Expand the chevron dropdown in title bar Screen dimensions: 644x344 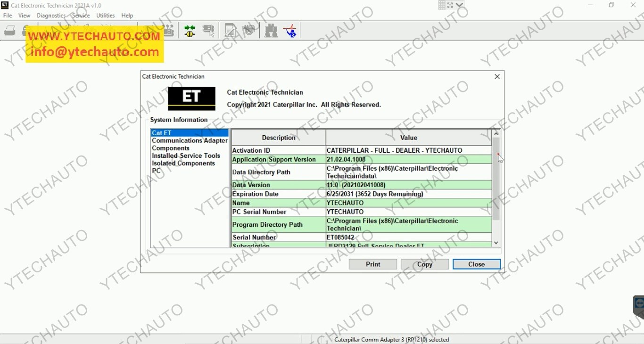(460, 5)
